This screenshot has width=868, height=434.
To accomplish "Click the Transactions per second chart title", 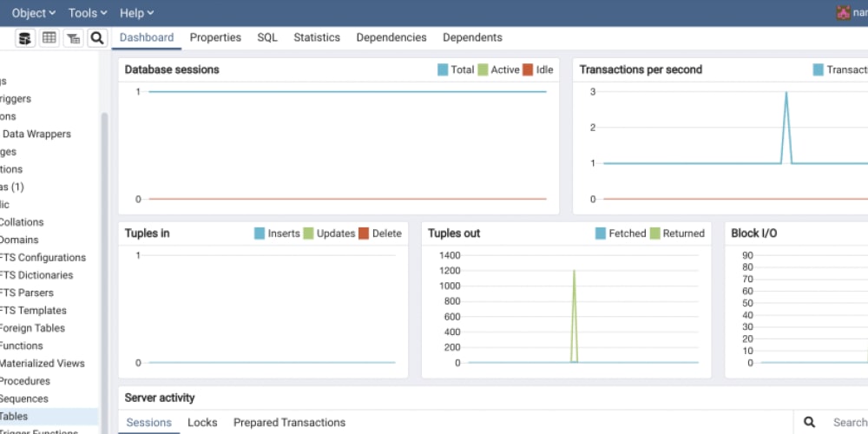I will tap(641, 69).
